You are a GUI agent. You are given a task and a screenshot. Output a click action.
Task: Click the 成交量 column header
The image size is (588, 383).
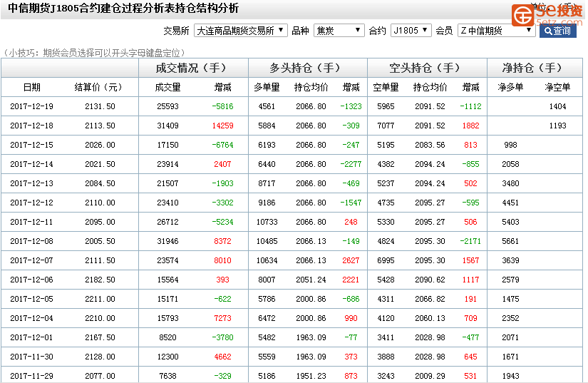pos(167,88)
